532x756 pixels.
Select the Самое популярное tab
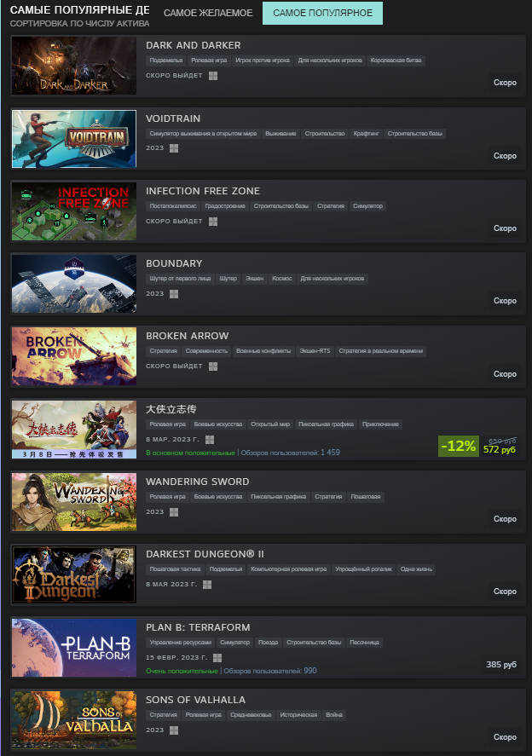(x=322, y=13)
